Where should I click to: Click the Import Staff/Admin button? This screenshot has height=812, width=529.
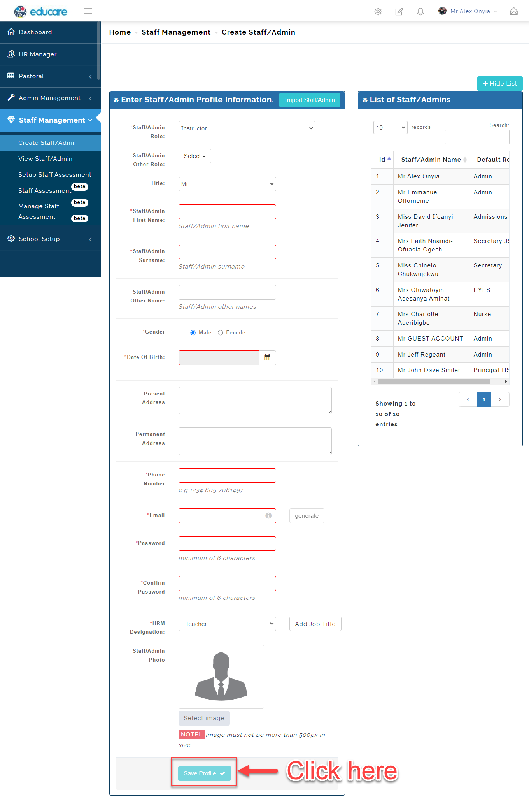pyautogui.click(x=310, y=100)
